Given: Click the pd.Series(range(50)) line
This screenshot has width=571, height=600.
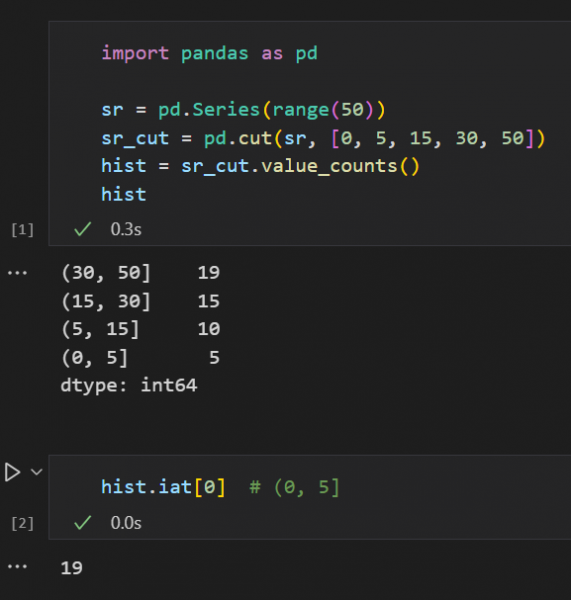Looking at the screenshot, I should tap(243, 110).
